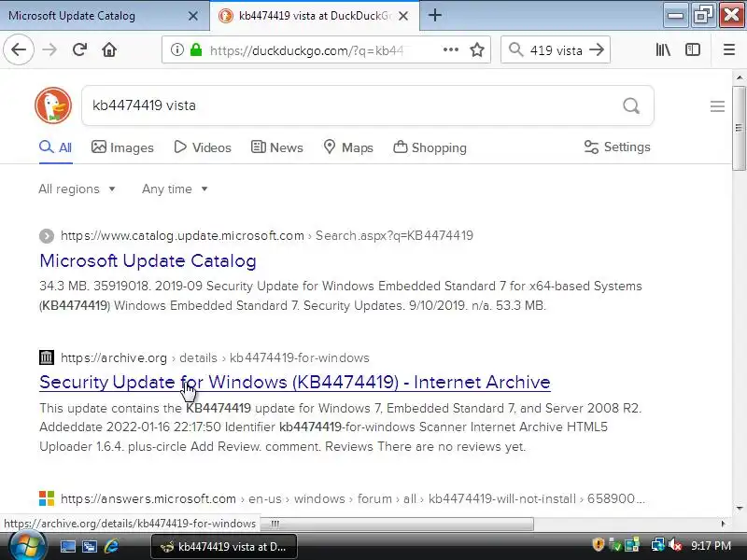Click the 9:17 PM clock
The width and height of the screenshot is (747, 560).
pos(711,546)
